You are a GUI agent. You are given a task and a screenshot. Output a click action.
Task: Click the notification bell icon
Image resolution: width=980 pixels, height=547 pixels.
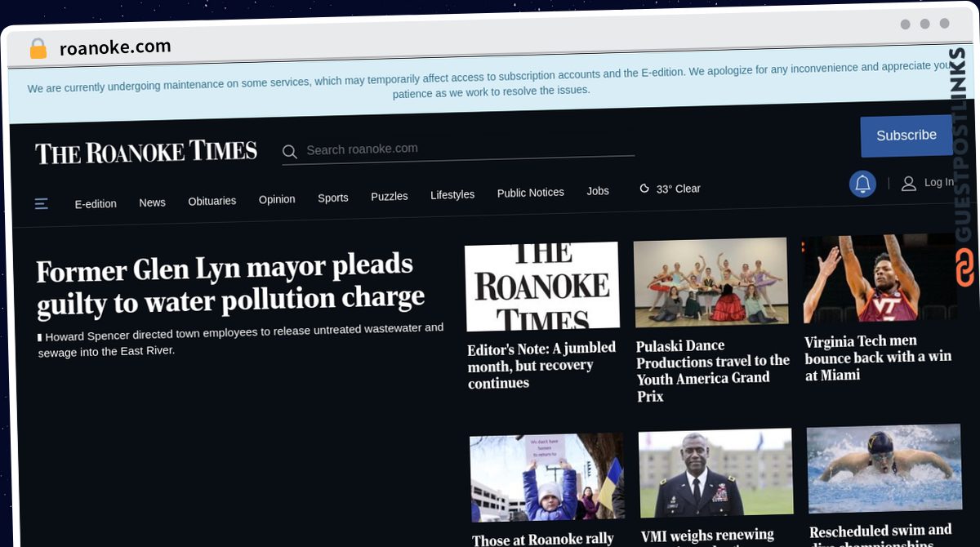pyautogui.click(x=862, y=184)
